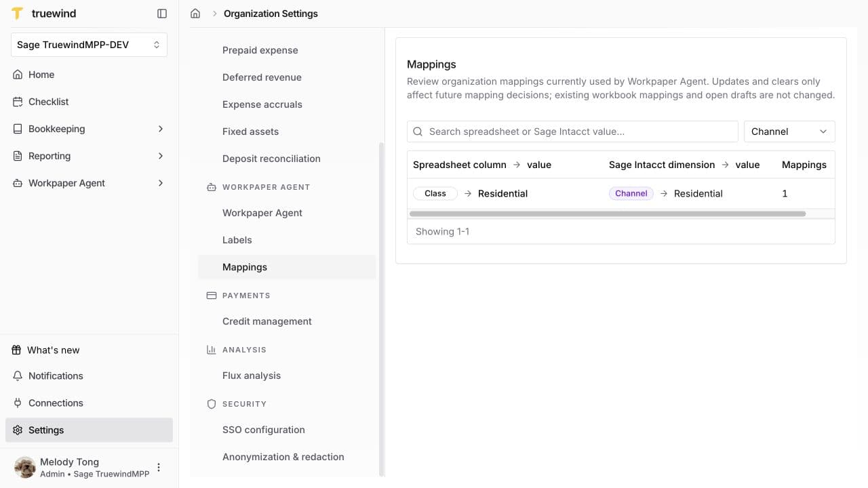Open Anonymization & redaction settings

(x=287, y=457)
